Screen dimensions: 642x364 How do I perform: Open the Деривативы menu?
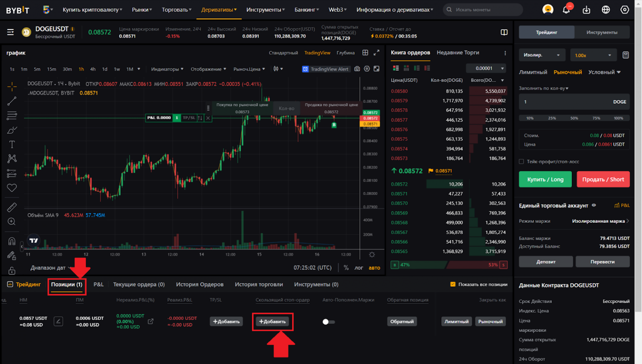pyautogui.click(x=219, y=10)
